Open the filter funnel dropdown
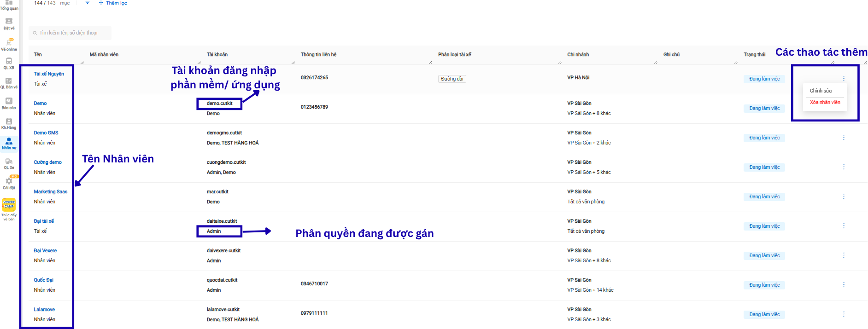 [87, 3]
